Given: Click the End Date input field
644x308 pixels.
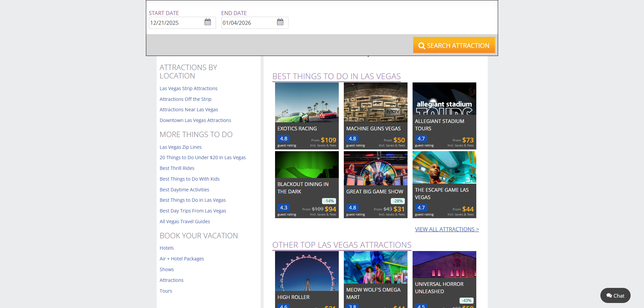Looking at the screenshot, I should 248,23.
